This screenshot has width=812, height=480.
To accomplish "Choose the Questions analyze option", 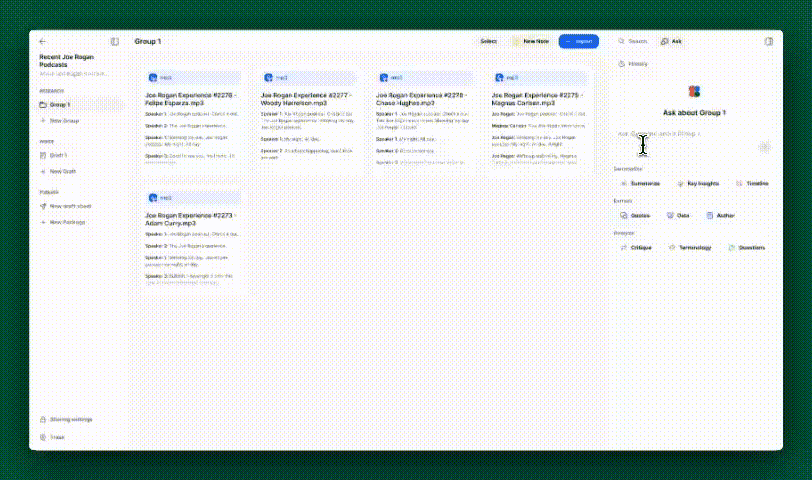I will (x=747, y=248).
